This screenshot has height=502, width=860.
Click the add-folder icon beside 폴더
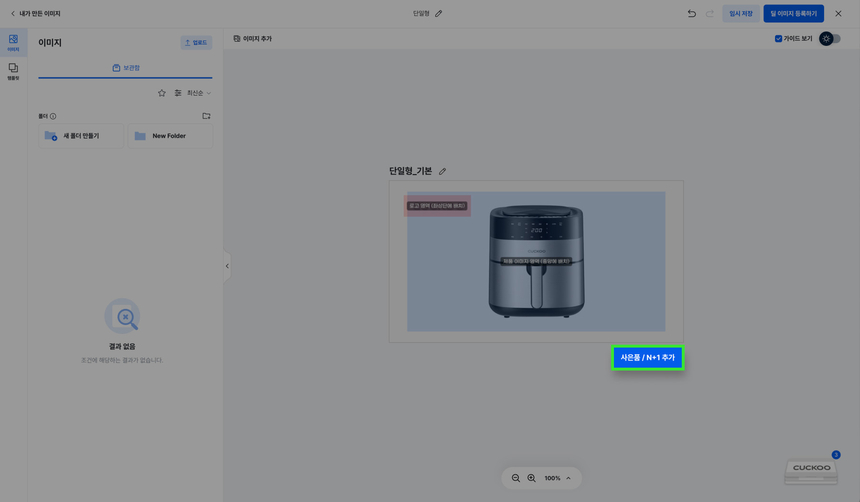[x=206, y=116]
